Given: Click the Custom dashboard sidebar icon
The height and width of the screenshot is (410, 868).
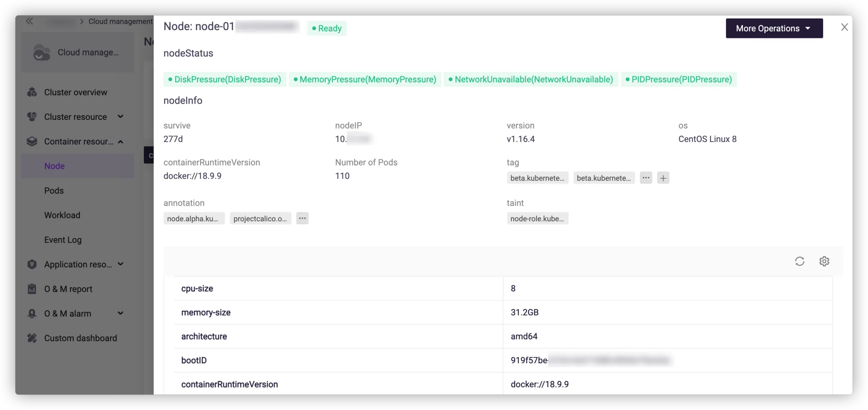Looking at the screenshot, I should pyautogui.click(x=32, y=338).
